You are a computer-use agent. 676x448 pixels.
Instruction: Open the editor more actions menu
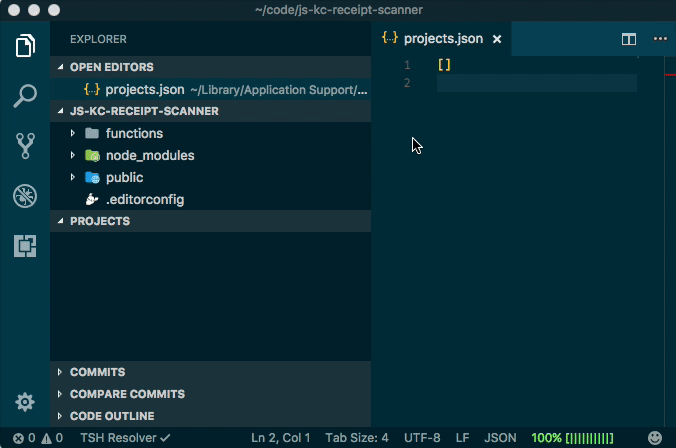click(660, 39)
